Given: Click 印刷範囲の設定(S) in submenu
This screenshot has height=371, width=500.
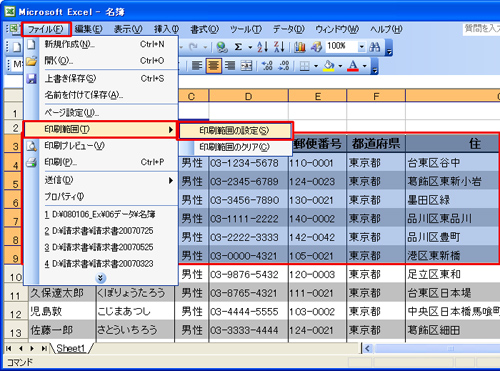Looking at the screenshot, I should point(235,130).
